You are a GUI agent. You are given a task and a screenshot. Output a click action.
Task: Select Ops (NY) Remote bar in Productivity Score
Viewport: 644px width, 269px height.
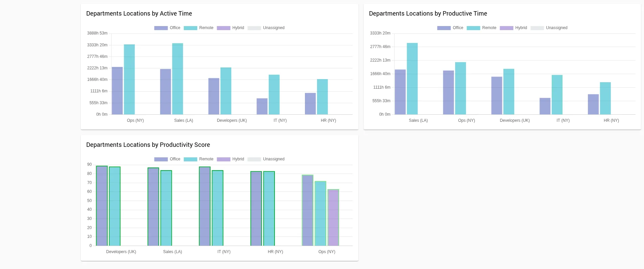coord(320,214)
